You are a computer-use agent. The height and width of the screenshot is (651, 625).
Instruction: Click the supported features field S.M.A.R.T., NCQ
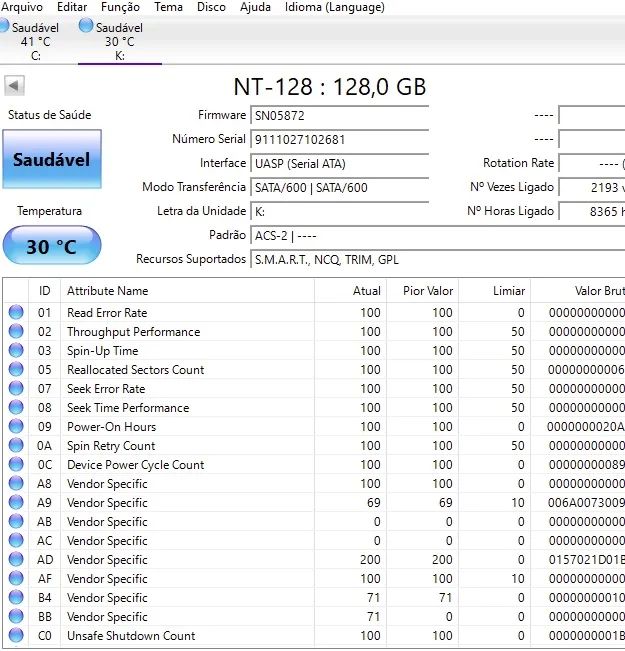pos(438,260)
